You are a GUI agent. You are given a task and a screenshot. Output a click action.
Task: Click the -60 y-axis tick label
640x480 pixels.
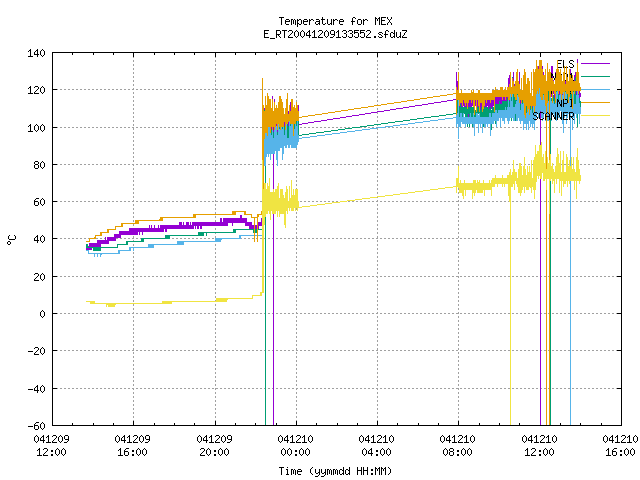click(x=36, y=426)
